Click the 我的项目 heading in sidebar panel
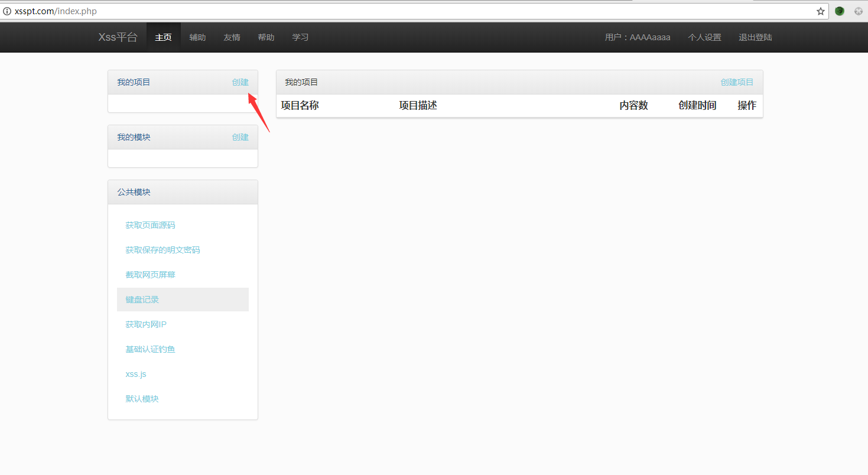868x475 pixels. [x=134, y=82]
